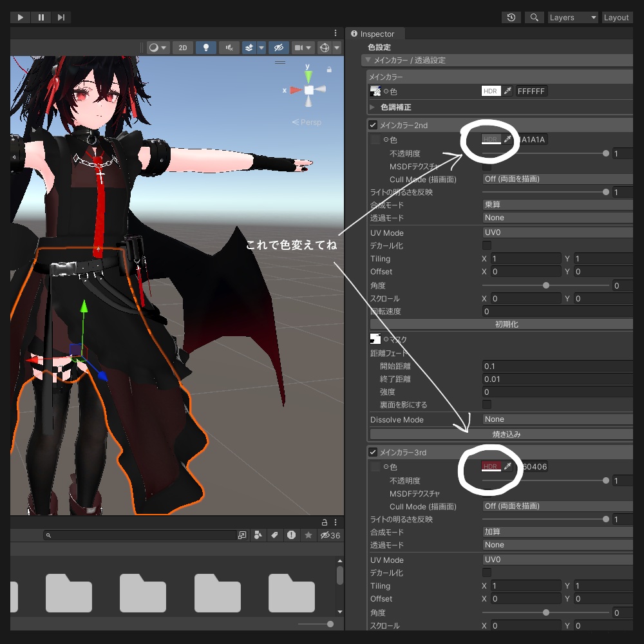This screenshot has width=644, height=644.
Task: Toggle 2D view mode in the scene
Action: click(x=183, y=48)
